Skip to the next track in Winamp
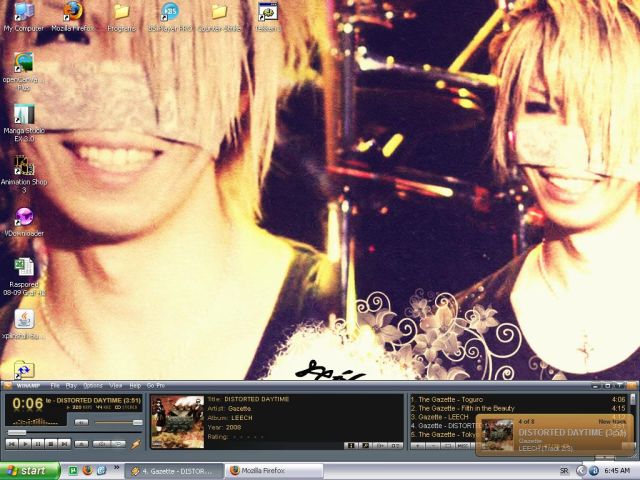 click(x=63, y=443)
